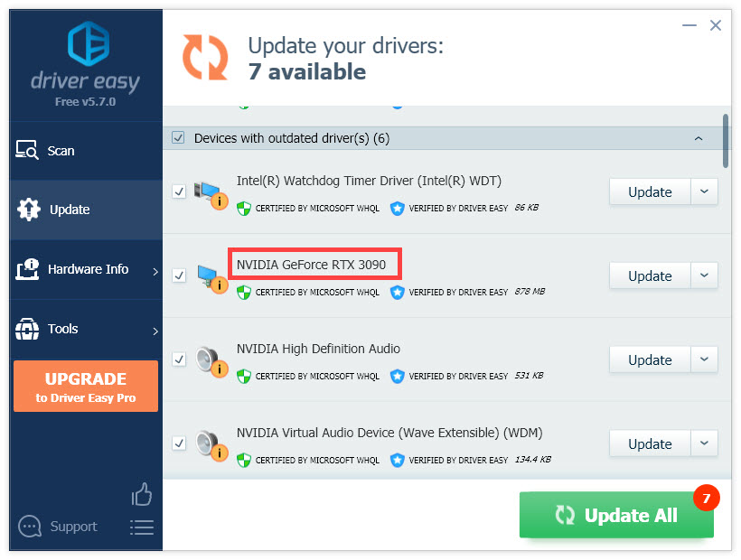Click the thumbs-up feedback icon
Viewport: 741px width, 560px height.
pyautogui.click(x=141, y=494)
